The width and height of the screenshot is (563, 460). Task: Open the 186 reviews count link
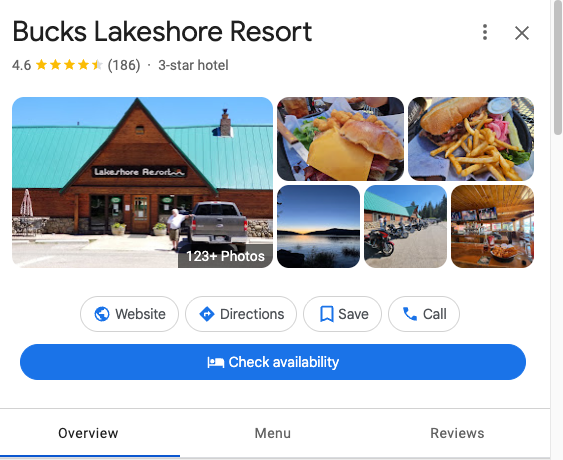124,65
